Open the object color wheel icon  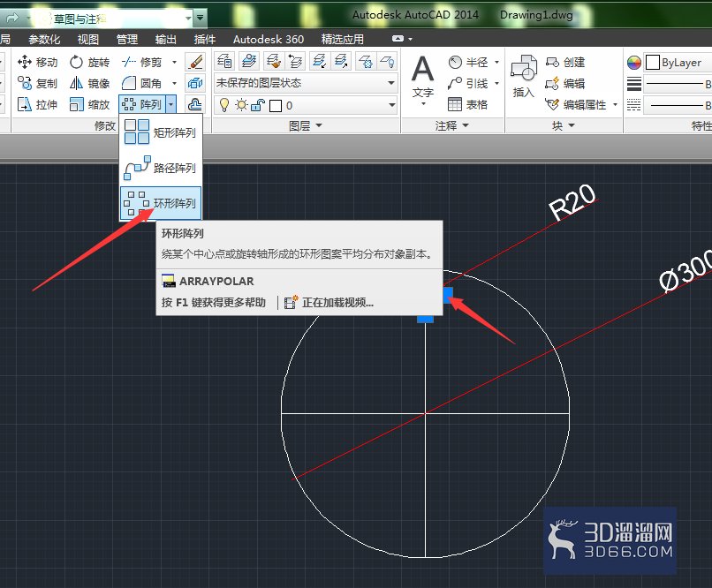click(634, 62)
